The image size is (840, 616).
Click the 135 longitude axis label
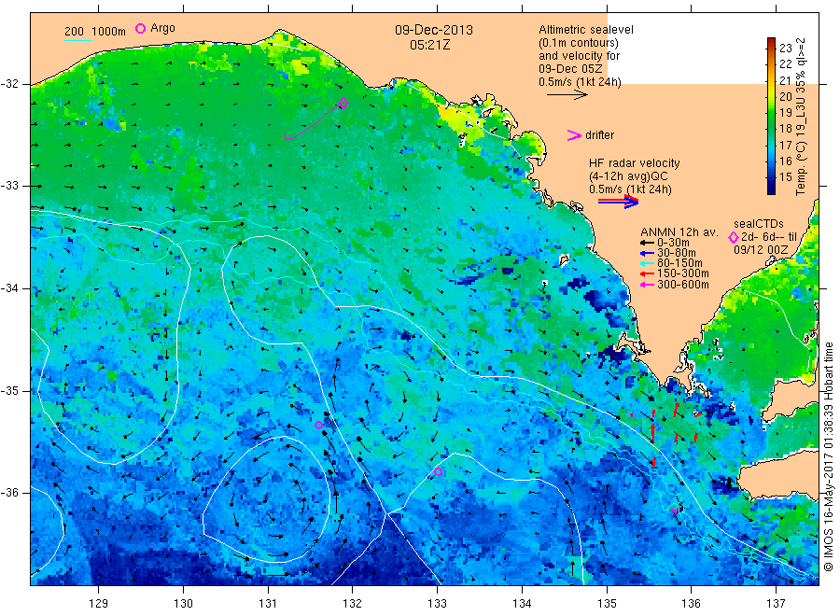pyautogui.click(x=607, y=604)
